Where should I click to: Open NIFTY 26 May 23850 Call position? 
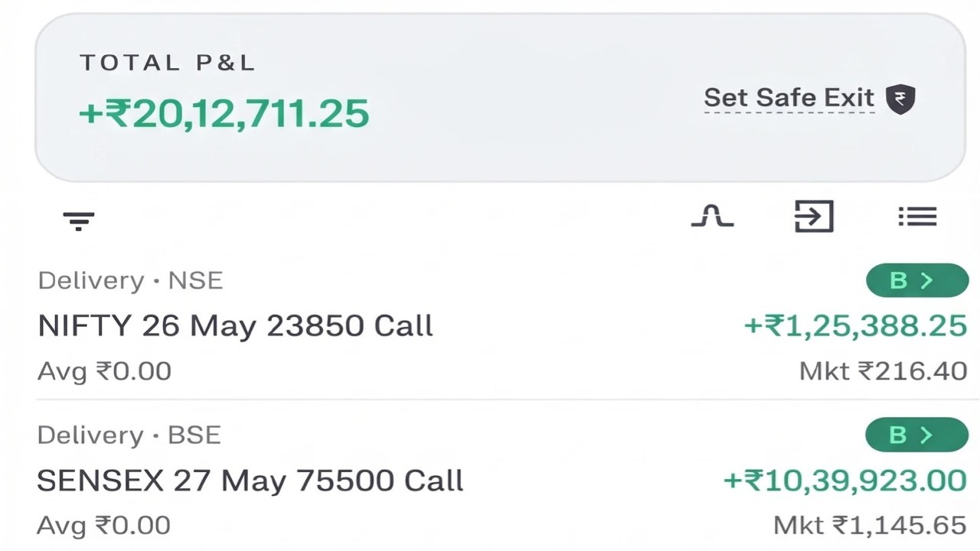tap(235, 326)
